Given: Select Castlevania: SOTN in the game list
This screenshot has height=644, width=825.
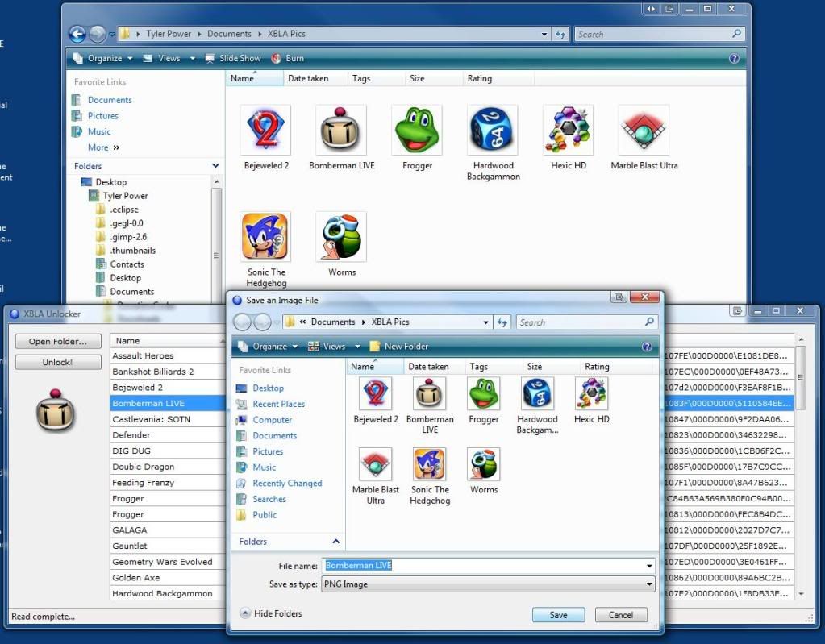Looking at the screenshot, I should [151, 419].
